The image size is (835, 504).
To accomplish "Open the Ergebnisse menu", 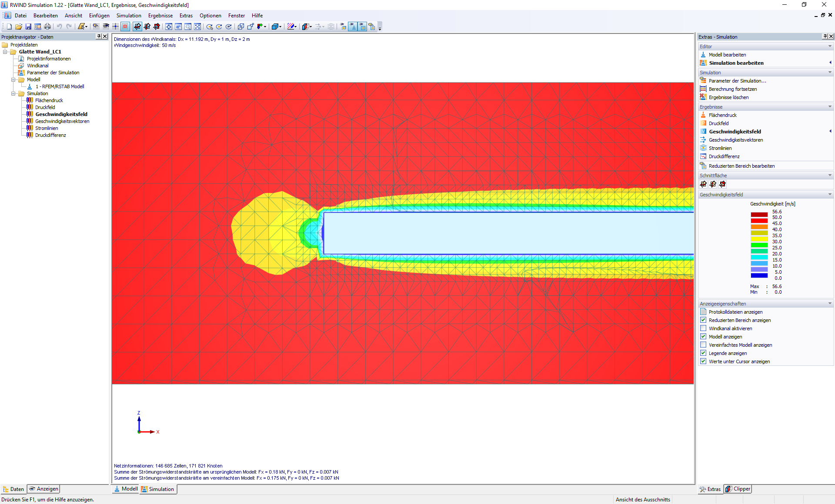I will [x=160, y=15].
